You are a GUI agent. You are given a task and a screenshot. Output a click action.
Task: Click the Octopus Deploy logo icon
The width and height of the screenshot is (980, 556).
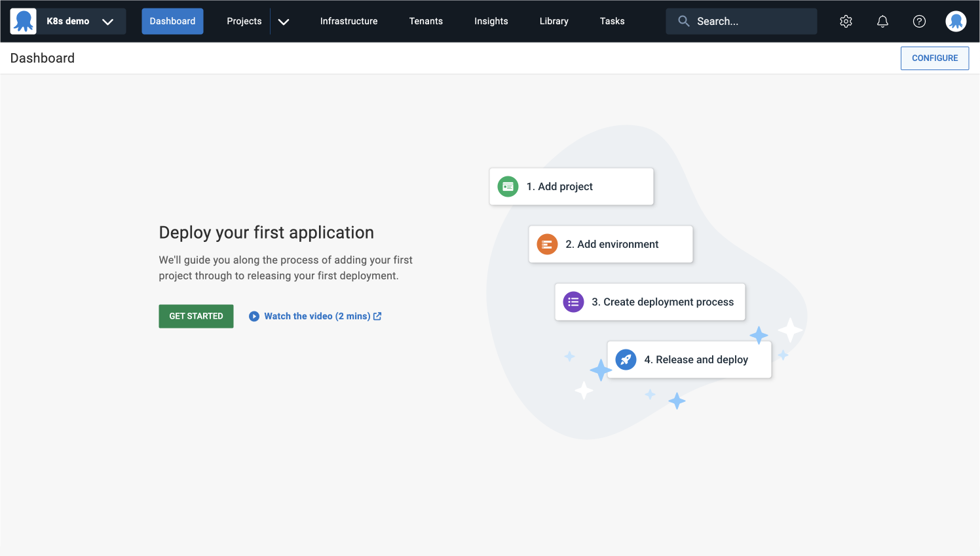pyautogui.click(x=24, y=22)
